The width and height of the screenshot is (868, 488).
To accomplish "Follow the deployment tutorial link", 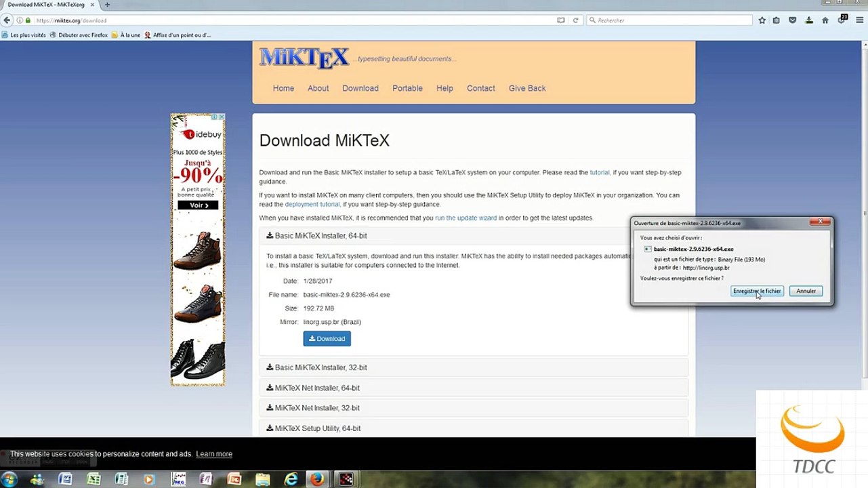I will [x=312, y=205].
